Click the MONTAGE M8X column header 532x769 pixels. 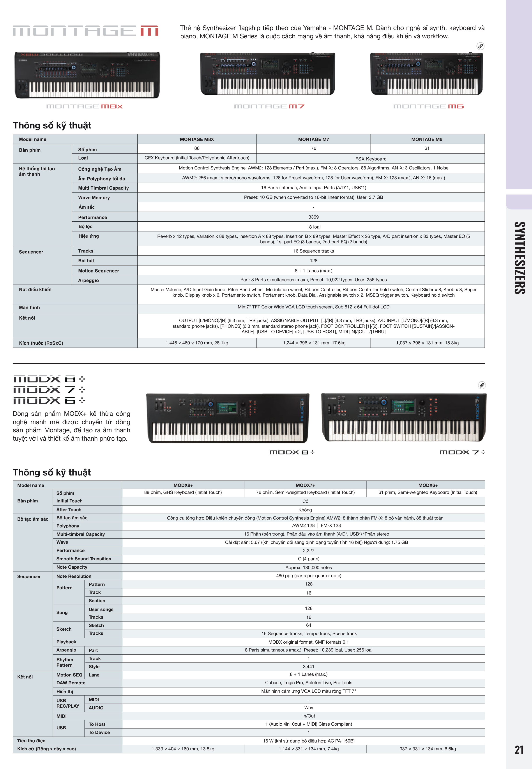[197, 139]
